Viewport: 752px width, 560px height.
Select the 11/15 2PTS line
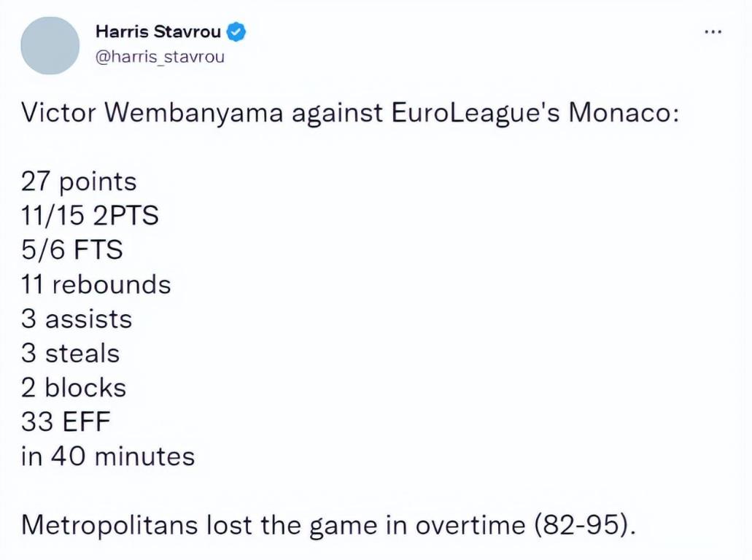[x=90, y=216]
